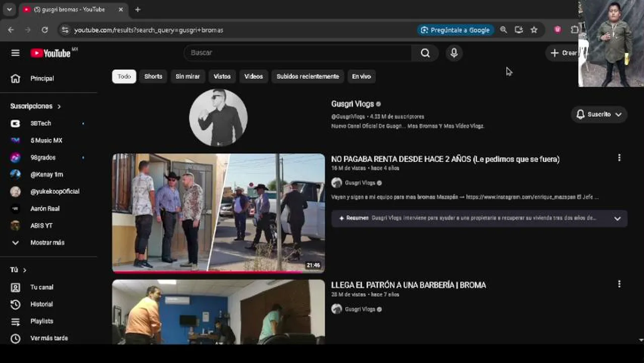Start voice search with microphone icon
Screen dimensions: 644x363
tap(454, 53)
